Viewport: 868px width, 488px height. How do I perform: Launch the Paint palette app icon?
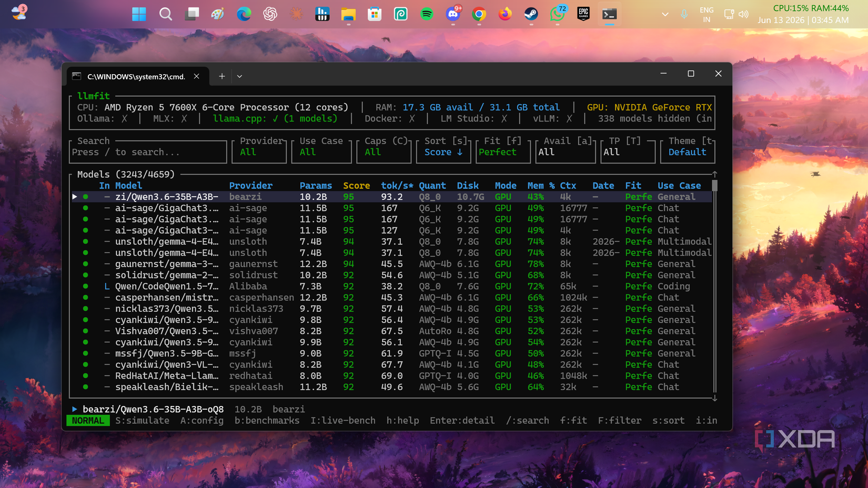[218, 14]
